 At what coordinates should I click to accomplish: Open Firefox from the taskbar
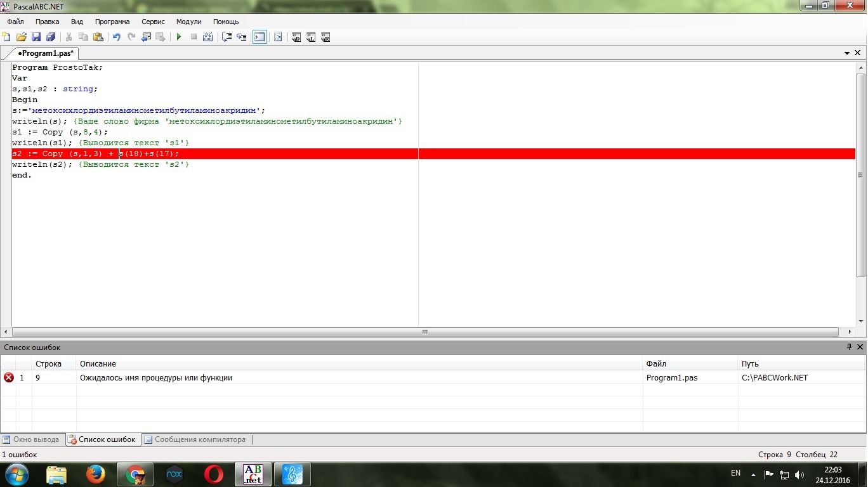(96, 474)
